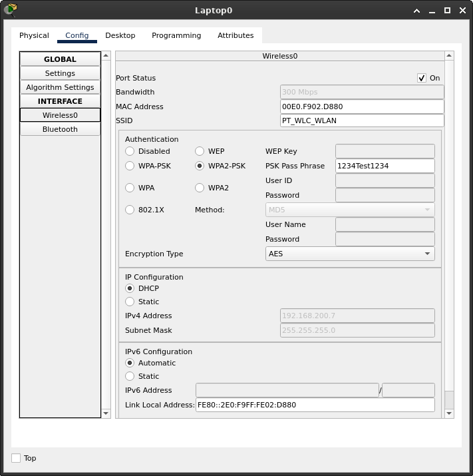Select the WPA-PSK authentication radio button
The height and width of the screenshot is (476, 473).
[x=130, y=166]
